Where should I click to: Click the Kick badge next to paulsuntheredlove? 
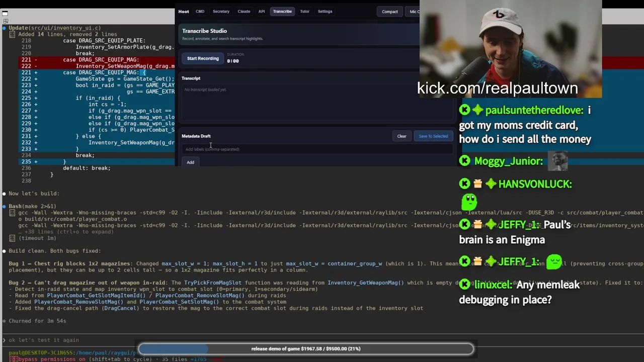pyautogui.click(x=464, y=110)
